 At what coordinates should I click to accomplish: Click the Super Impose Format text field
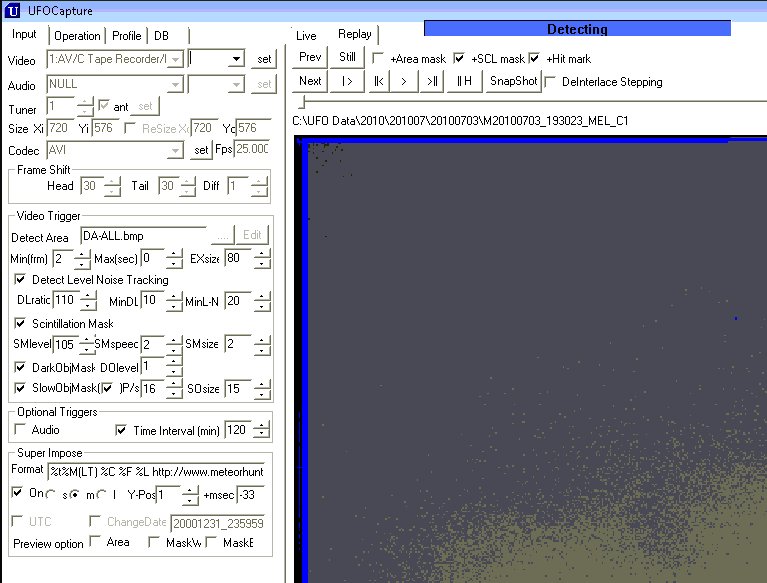pyautogui.click(x=156, y=470)
